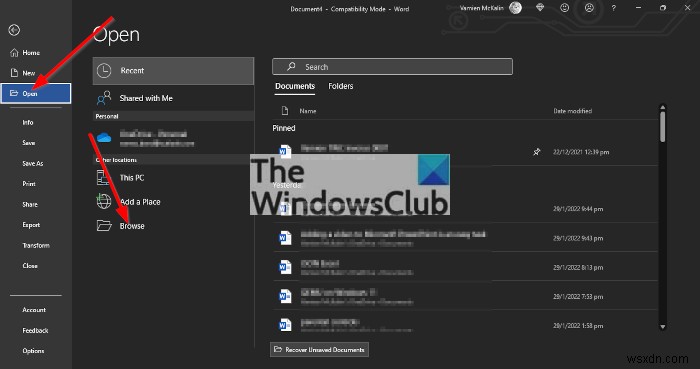Viewport: 700px width, 369px height.
Task: Click in the Search documents field
Action: [392, 67]
